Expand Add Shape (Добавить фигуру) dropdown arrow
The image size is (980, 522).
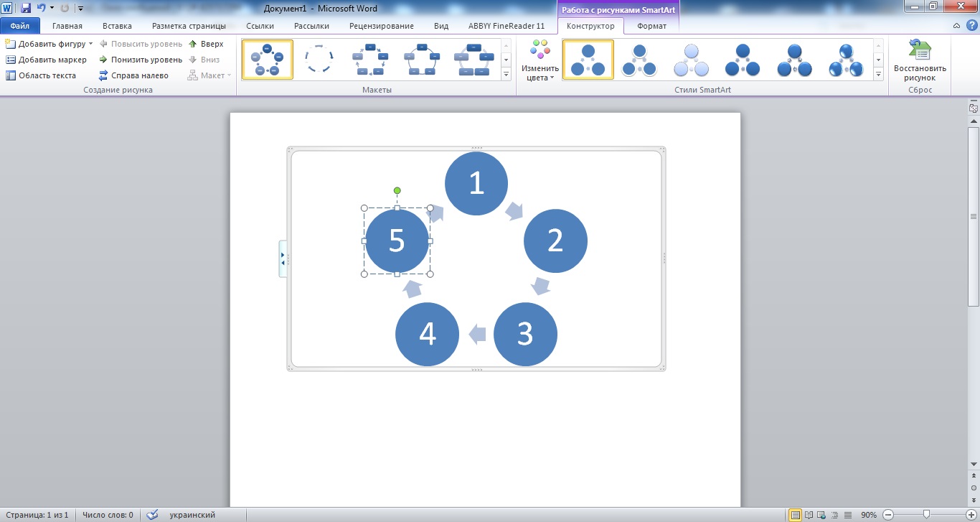[91, 44]
